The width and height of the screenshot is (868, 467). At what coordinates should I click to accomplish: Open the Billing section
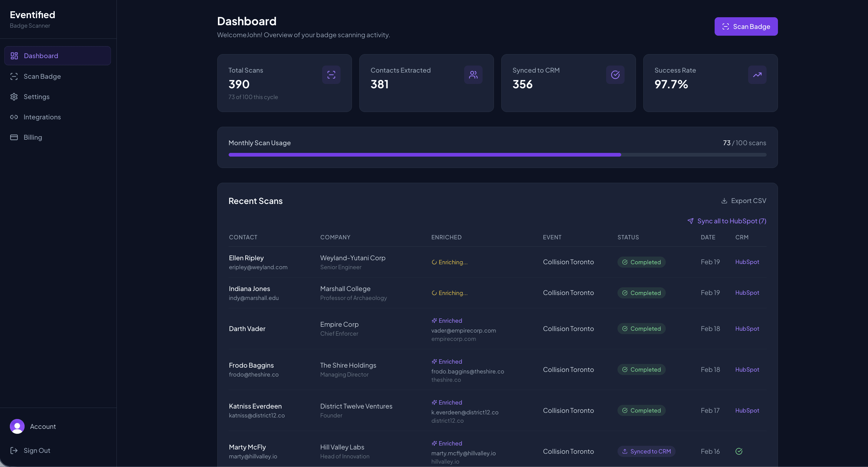pos(33,137)
